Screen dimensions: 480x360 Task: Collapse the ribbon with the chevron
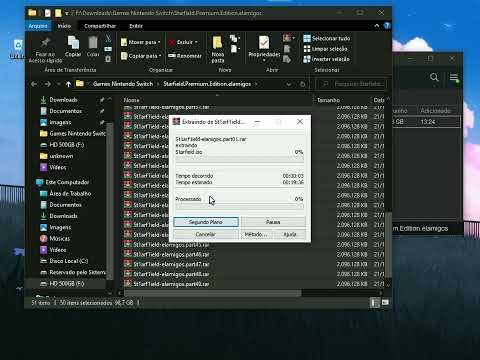click(377, 26)
